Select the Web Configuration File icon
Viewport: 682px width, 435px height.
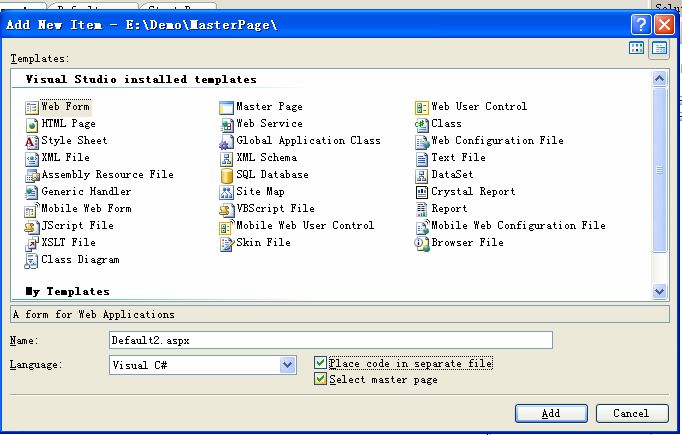point(421,142)
